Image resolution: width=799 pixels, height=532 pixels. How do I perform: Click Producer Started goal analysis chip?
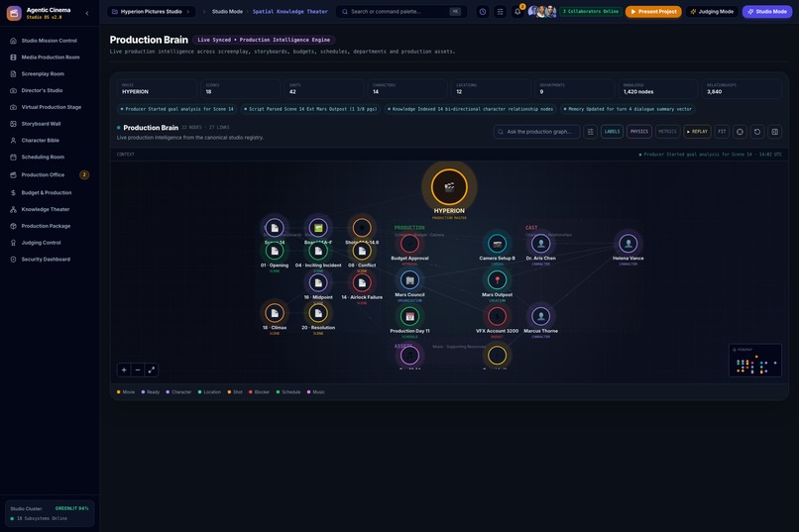click(176, 109)
